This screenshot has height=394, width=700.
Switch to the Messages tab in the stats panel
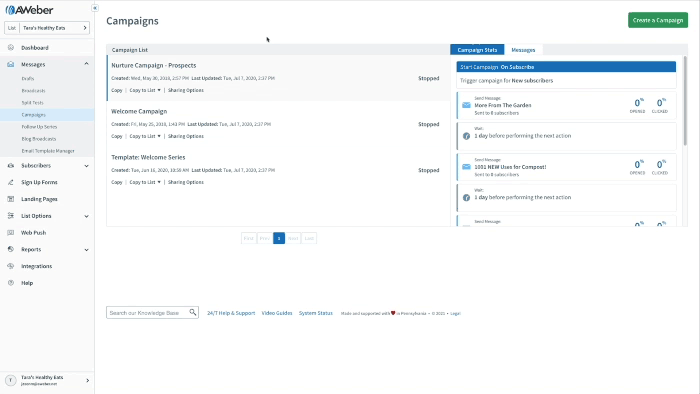[x=523, y=50]
